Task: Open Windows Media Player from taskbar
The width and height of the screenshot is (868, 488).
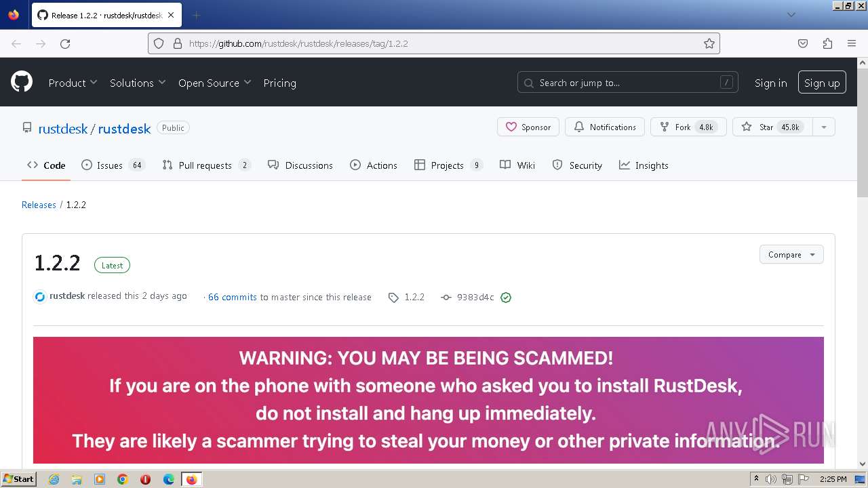Action: 100,479
